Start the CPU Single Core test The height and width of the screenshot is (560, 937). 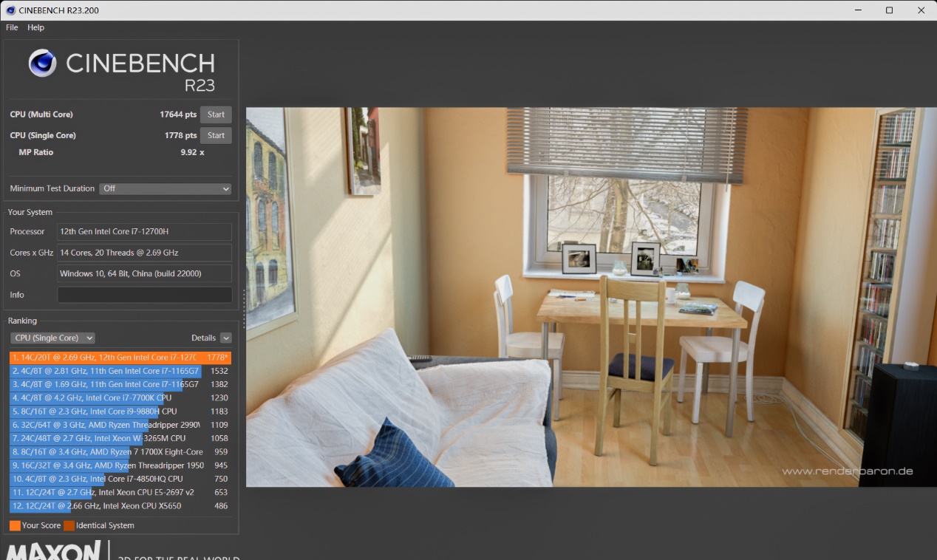click(216, 135)
